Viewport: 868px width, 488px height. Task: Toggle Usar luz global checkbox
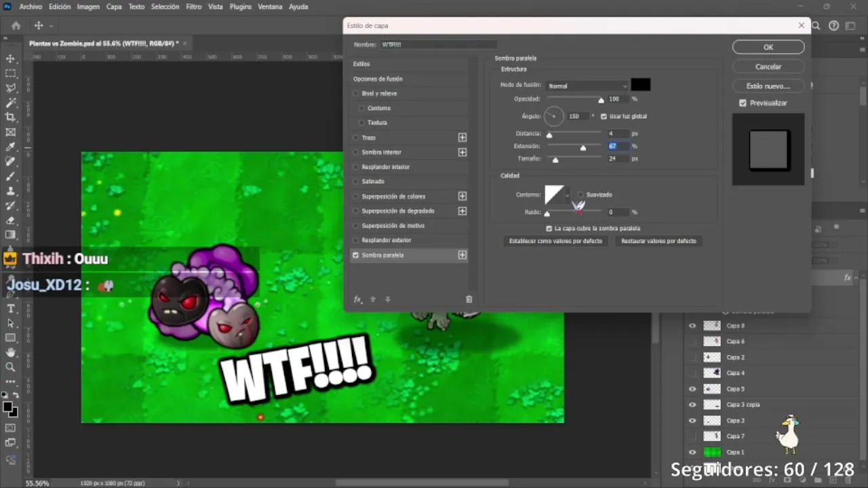point(604,117)
